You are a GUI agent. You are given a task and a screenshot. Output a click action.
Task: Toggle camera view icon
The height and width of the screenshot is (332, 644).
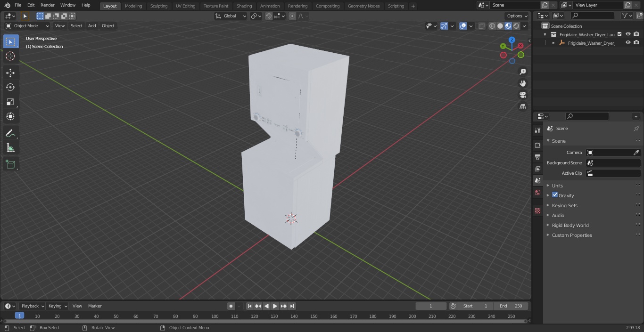[522, 95]
